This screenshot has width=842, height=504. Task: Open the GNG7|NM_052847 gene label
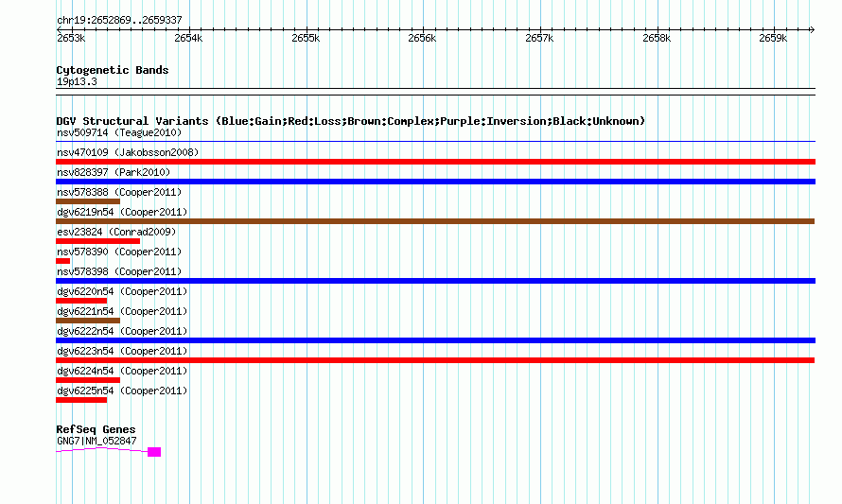[96, 441]
